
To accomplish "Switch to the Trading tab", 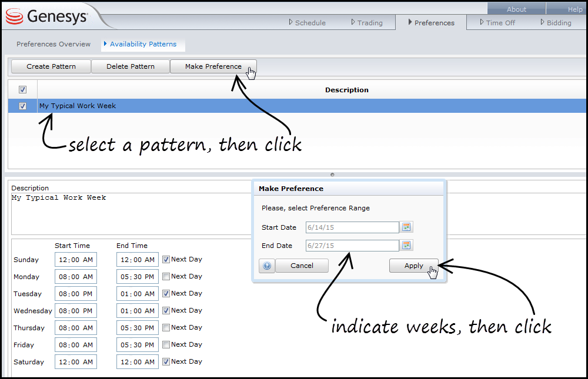I will [369, 23].
